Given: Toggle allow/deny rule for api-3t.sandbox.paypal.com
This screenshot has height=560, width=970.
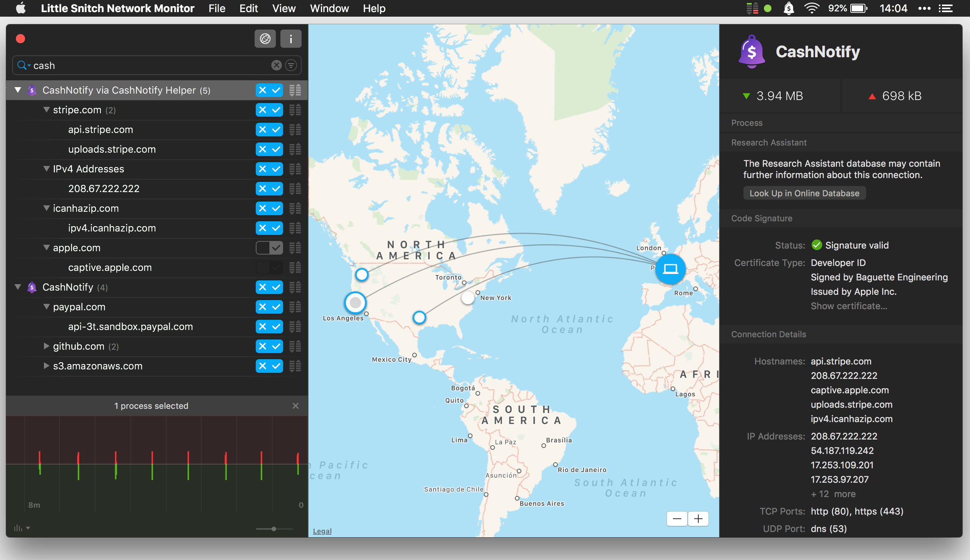Looking at the screenshot, I should (x=269, y=327).
